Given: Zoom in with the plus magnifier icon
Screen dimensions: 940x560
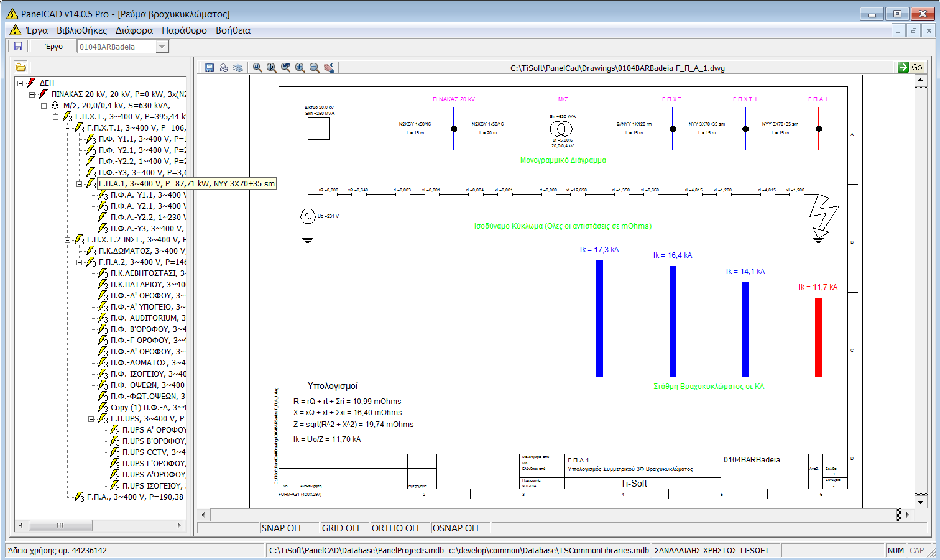Looking at the screenshot, I should pyautogui.click(x=300, y=68).
